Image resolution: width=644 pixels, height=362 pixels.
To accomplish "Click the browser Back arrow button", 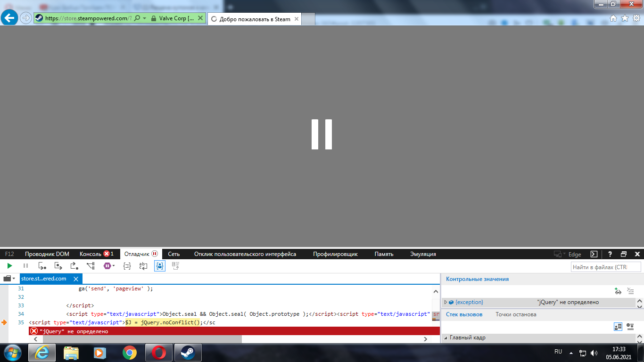I will (9, 18).
